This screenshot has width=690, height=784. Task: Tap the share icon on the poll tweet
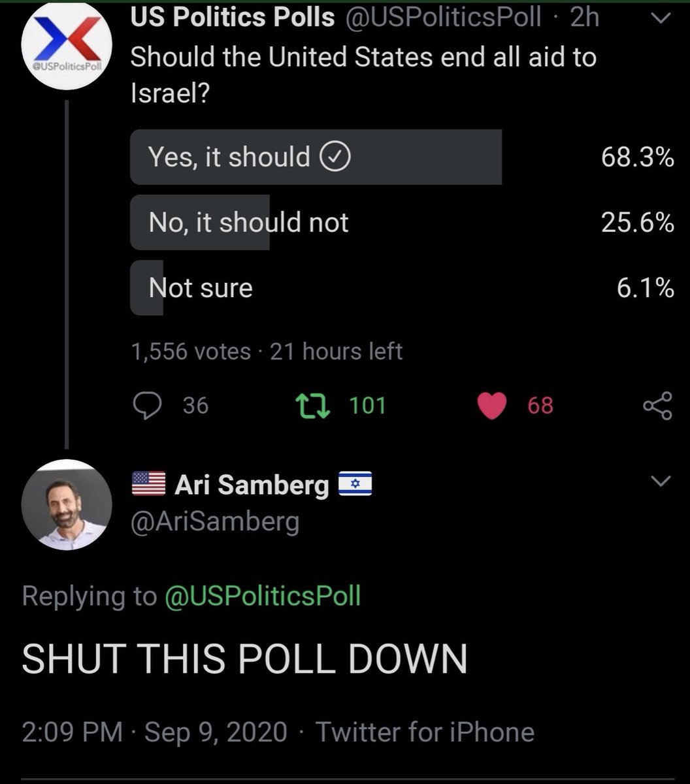(x=657, y=406)
